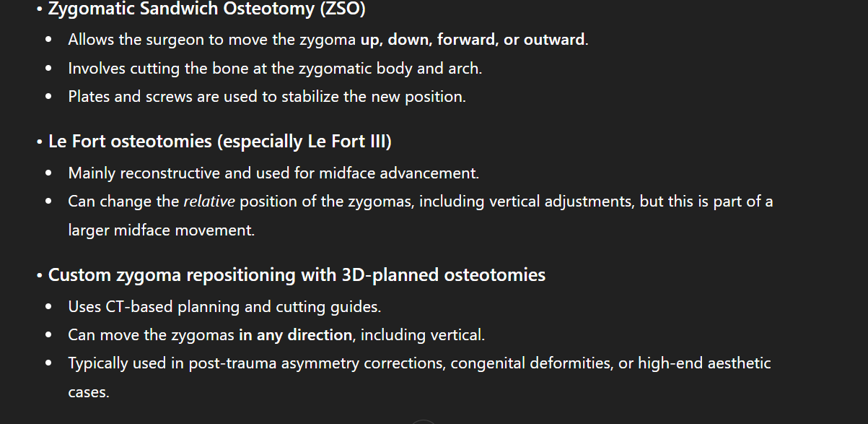Click the 'Plates and screws' sentence
Screen dimensions: 868x424
(x=267, y=97)
